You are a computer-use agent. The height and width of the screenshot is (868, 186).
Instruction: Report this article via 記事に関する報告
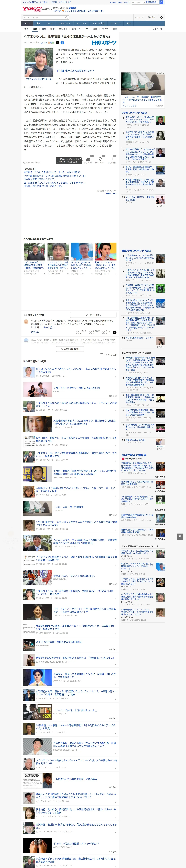[x=32, y=162]
